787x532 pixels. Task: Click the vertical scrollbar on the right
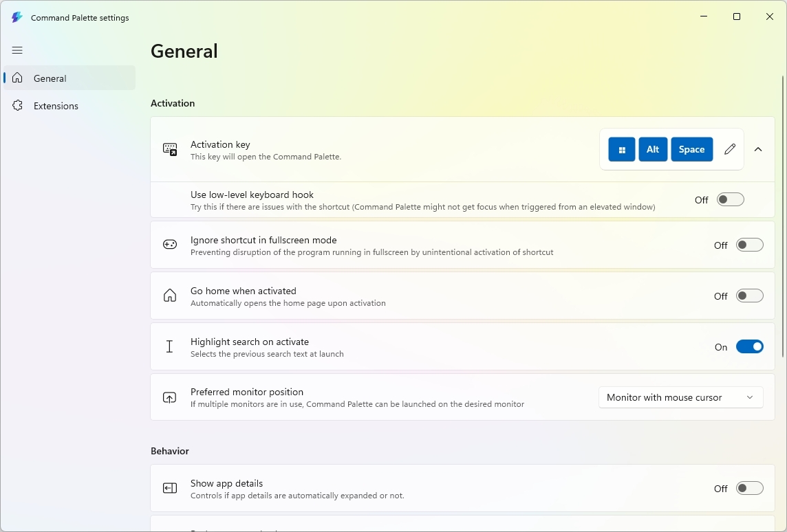coord(782,217)
